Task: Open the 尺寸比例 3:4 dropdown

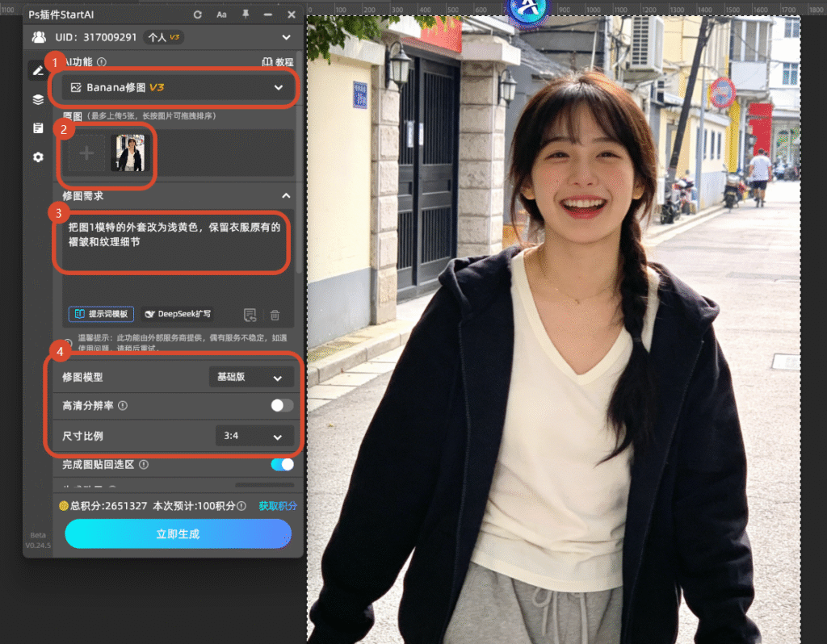Action: [254, 437]
